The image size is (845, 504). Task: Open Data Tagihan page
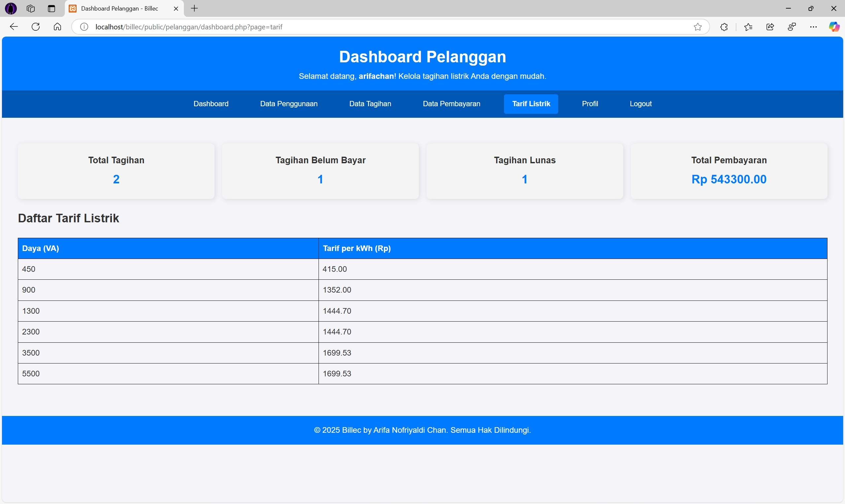(370, 104)
